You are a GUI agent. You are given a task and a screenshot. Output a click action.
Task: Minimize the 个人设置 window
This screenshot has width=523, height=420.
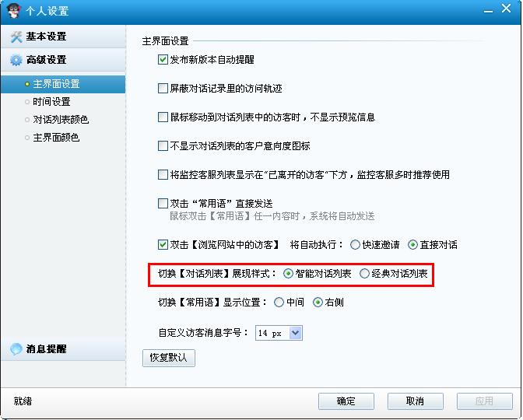coord(488,11)
